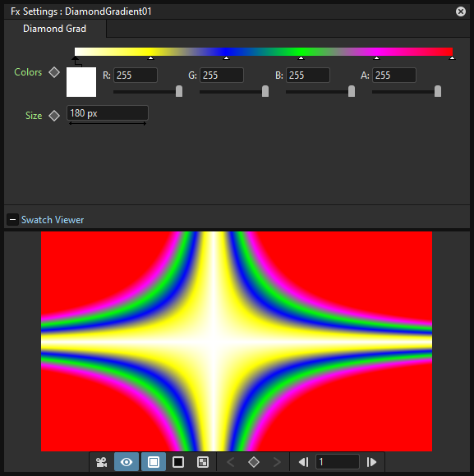Viewport: 474px width, 476px height.
Task: Click the R value input field
Action: point(136,75)
